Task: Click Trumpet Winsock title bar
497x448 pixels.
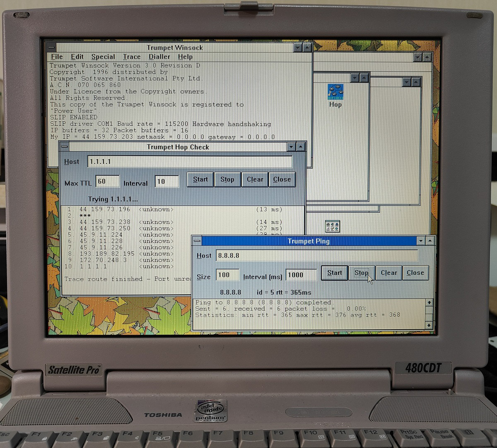Action: 175,48
